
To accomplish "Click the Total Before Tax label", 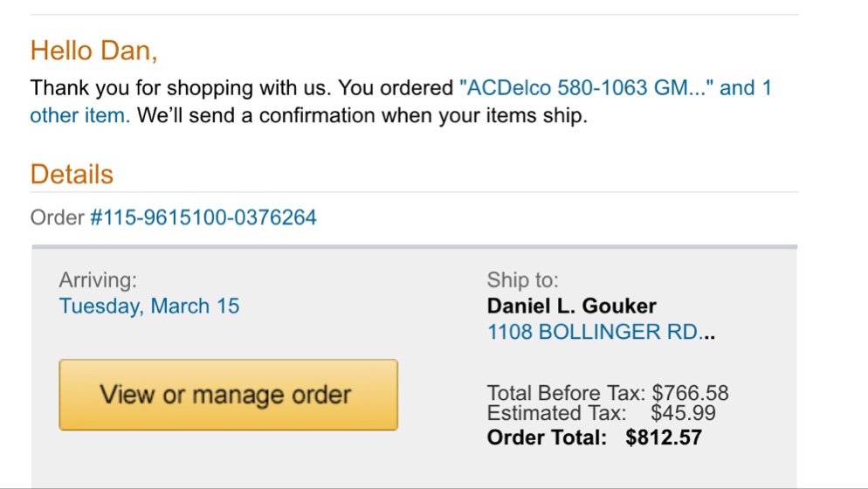I will click(x=566, y=393).
